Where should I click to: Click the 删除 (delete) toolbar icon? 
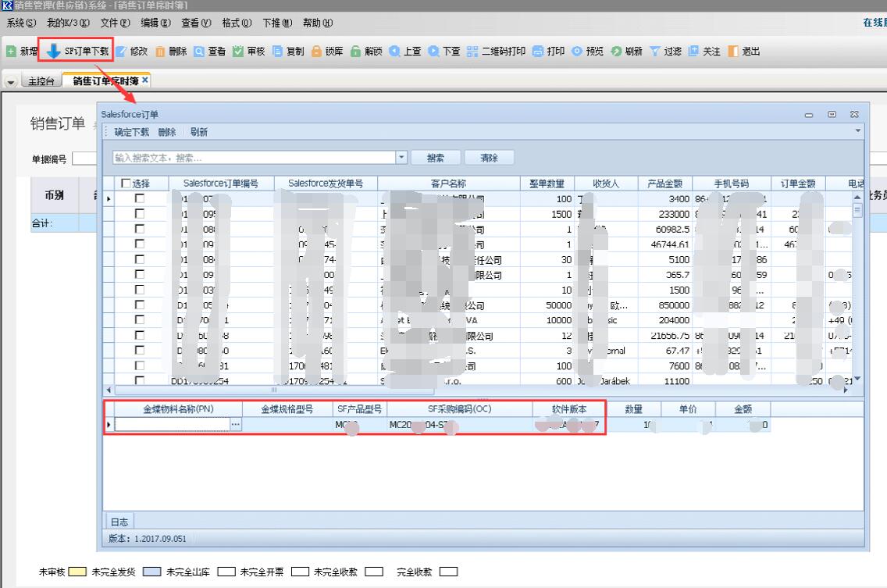(161, 52)
